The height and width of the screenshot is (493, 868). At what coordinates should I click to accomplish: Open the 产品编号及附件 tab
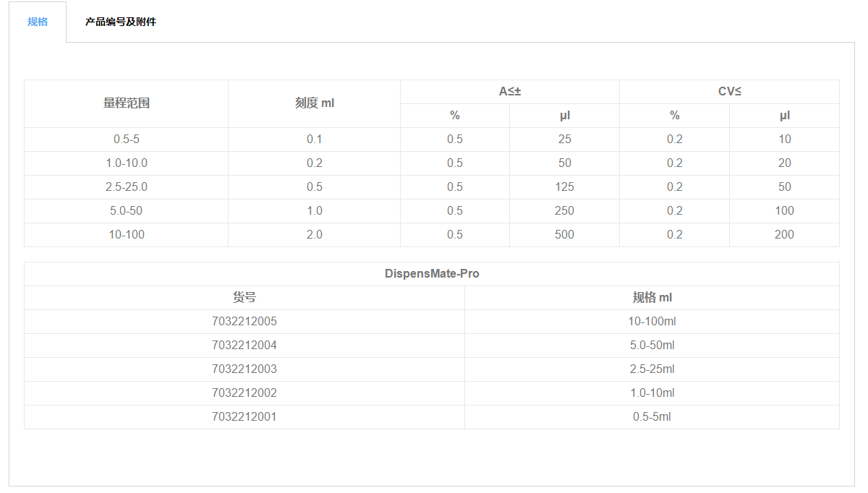coord(120,22)
